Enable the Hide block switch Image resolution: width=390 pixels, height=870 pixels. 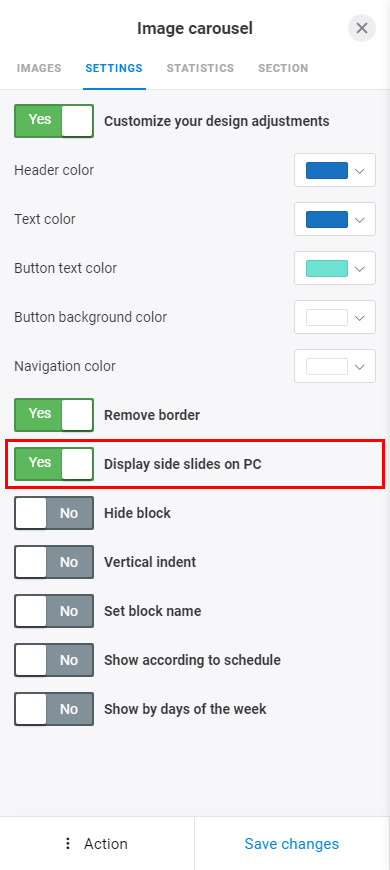tap(54, 513)
